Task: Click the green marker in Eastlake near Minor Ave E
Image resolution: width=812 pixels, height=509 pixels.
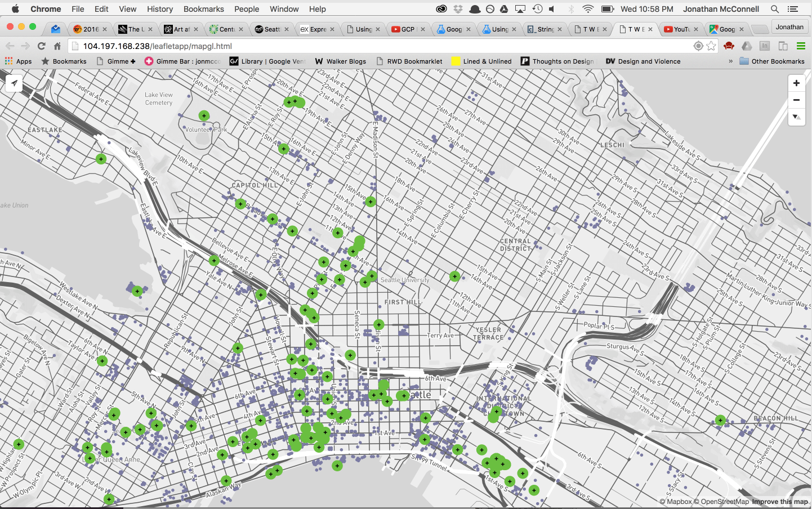Action: [101, 159]
